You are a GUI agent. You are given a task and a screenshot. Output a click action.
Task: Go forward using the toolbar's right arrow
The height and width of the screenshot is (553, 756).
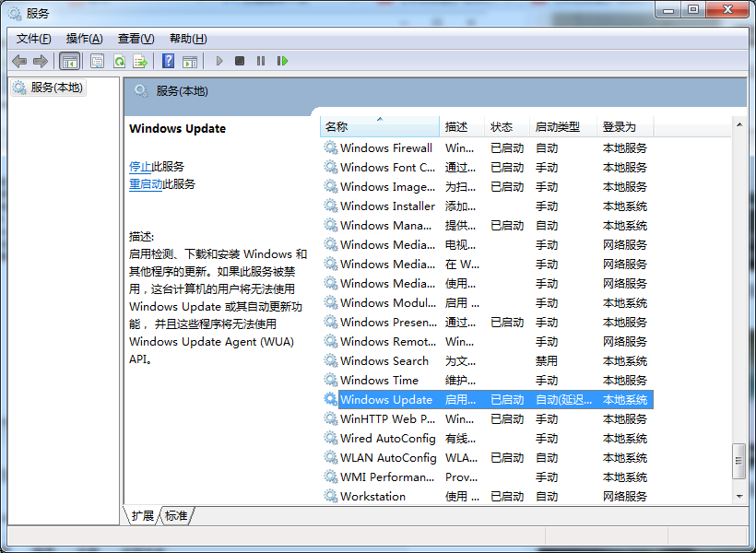[41, 61]
